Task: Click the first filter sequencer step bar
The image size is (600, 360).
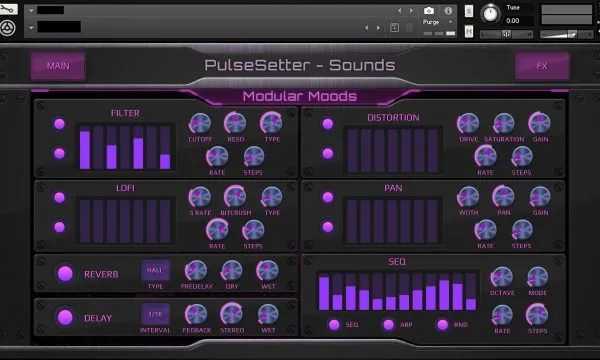Action: click(85, 148)
